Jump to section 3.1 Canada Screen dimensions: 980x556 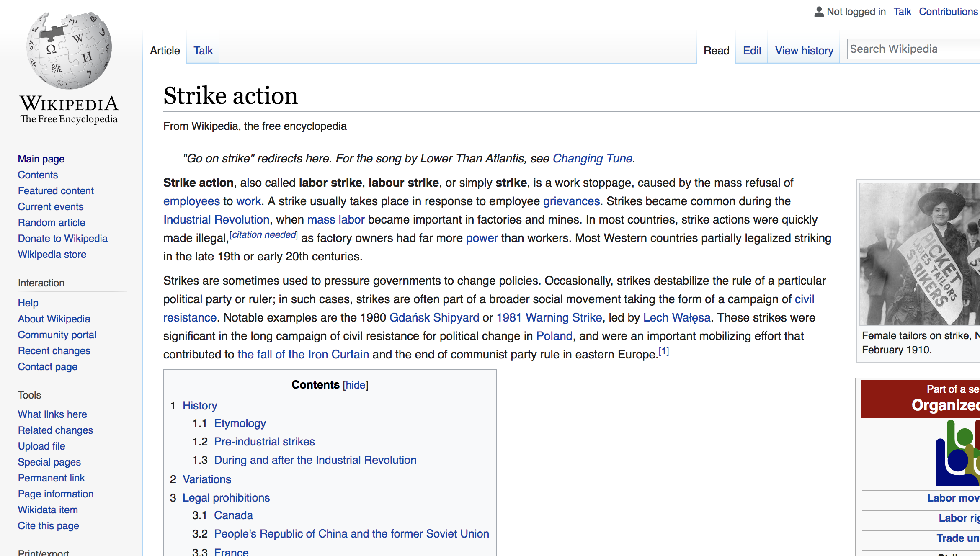tap(233, 515)
